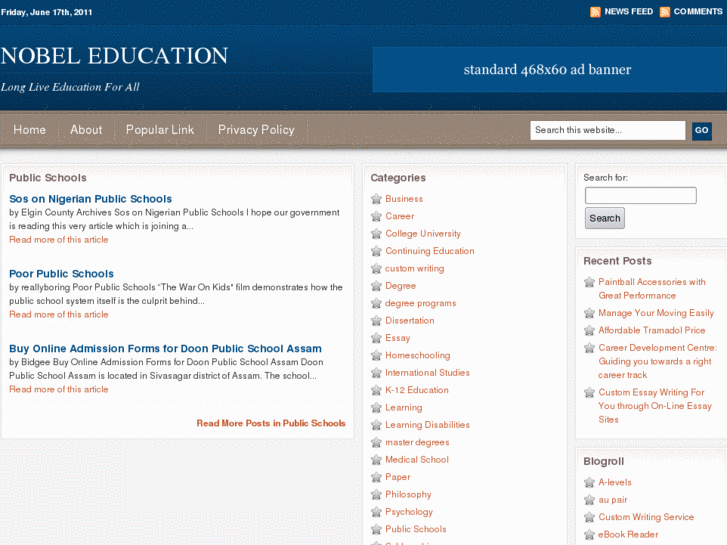Click the COMMENTS feed link

[698, 12]
